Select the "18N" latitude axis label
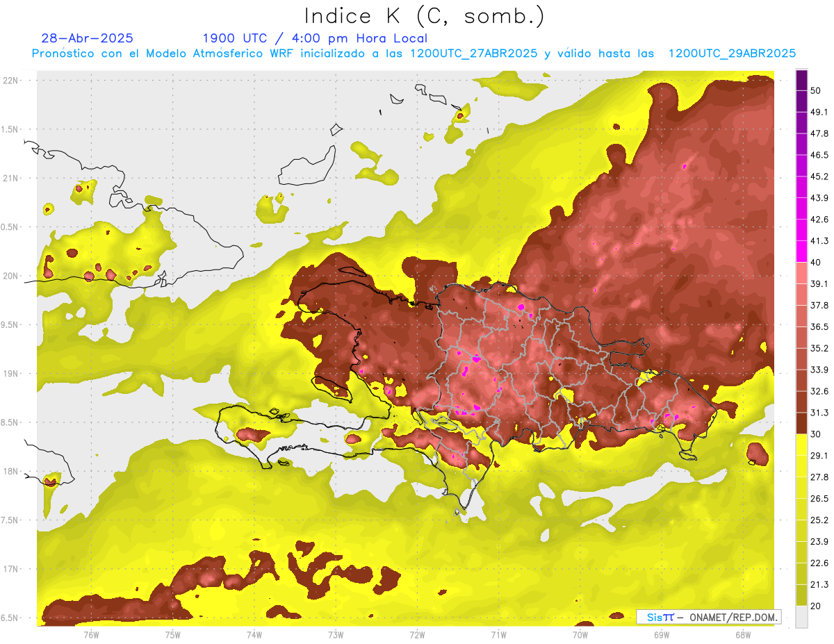This screenshot has height=644, width=834. point(10,472)
